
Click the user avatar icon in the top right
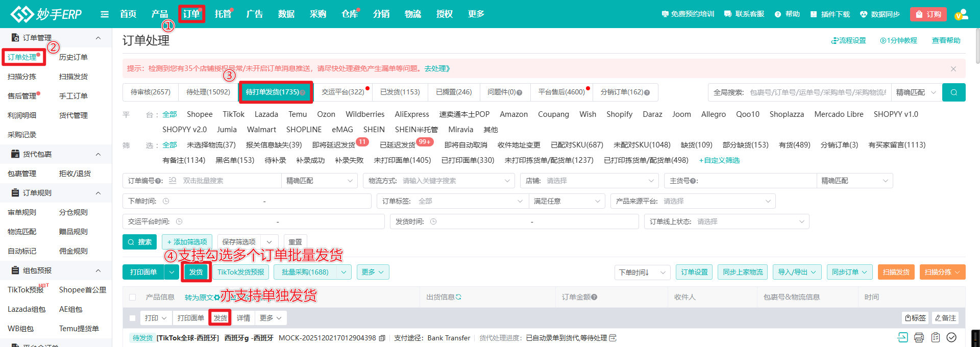click(x=961, y=14)
